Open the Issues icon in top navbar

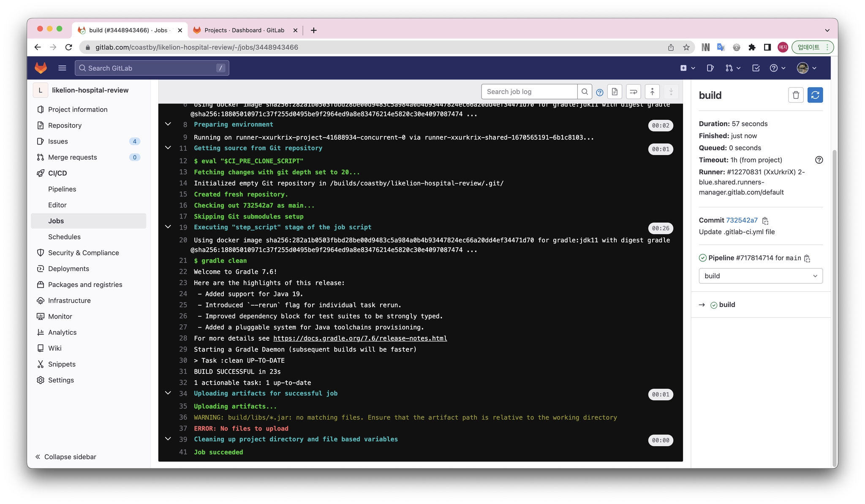(710, 68)
